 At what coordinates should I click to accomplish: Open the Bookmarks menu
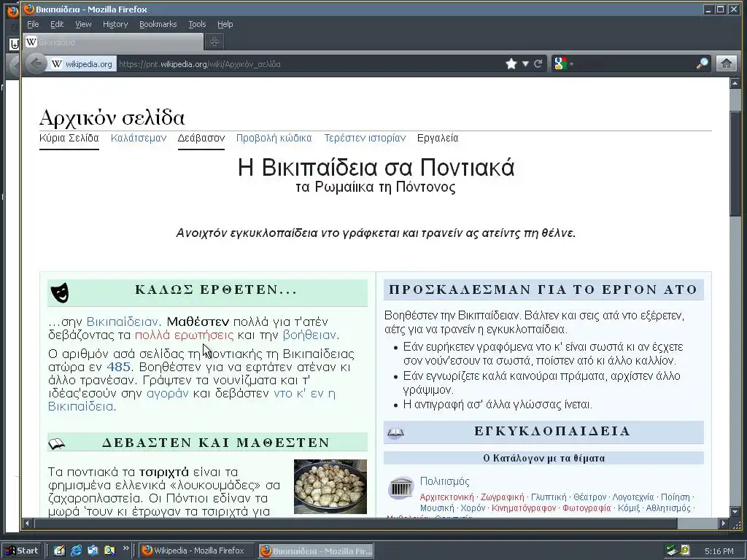(158, 24)
